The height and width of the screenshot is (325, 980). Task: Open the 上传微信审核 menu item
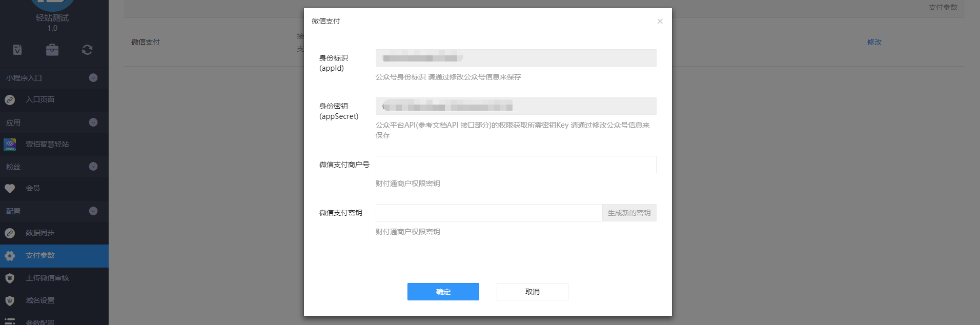point(54,278)
